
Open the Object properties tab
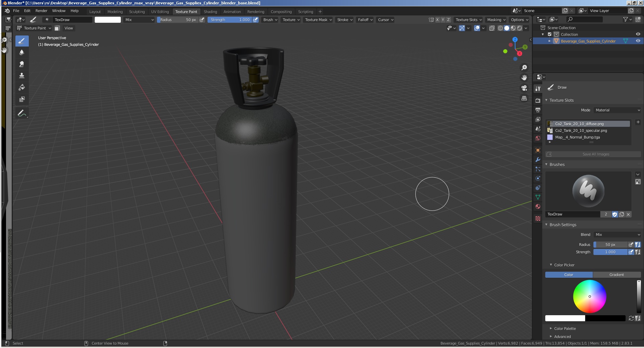[x=538, y=150]
